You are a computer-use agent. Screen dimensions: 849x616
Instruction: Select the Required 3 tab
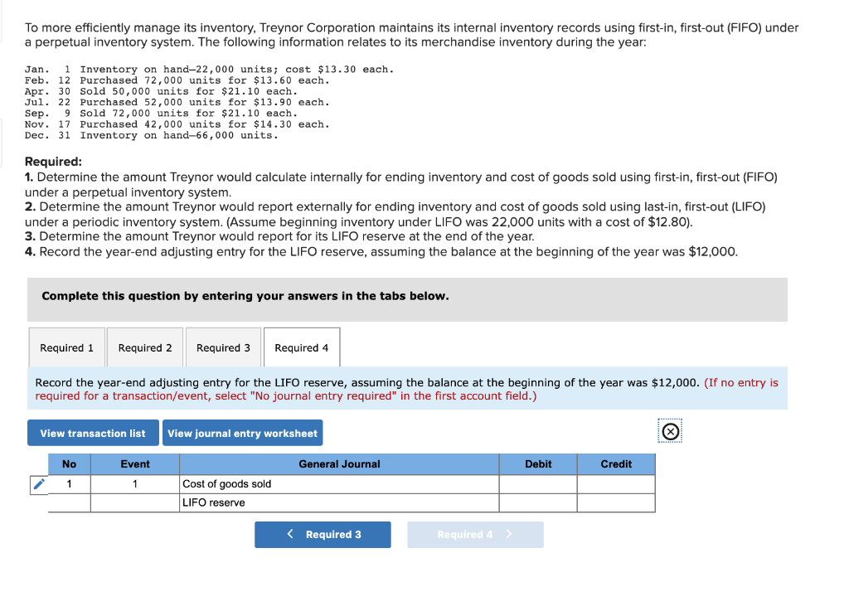click(222, 347)
